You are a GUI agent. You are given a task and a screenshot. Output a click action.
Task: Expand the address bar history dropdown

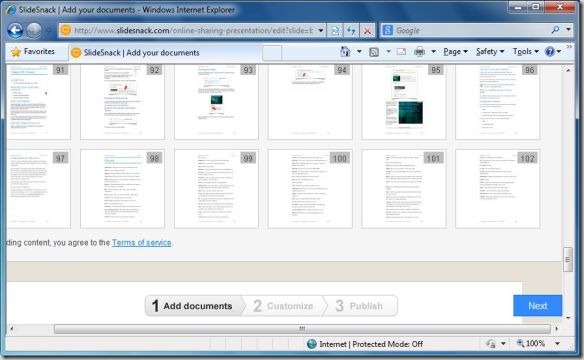(x=321, y=31)
